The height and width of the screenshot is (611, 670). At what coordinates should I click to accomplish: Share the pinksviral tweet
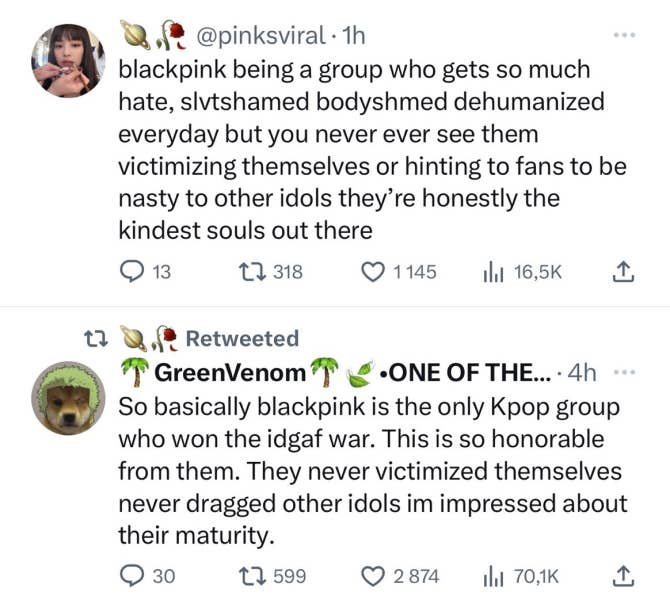coord(621,272)
